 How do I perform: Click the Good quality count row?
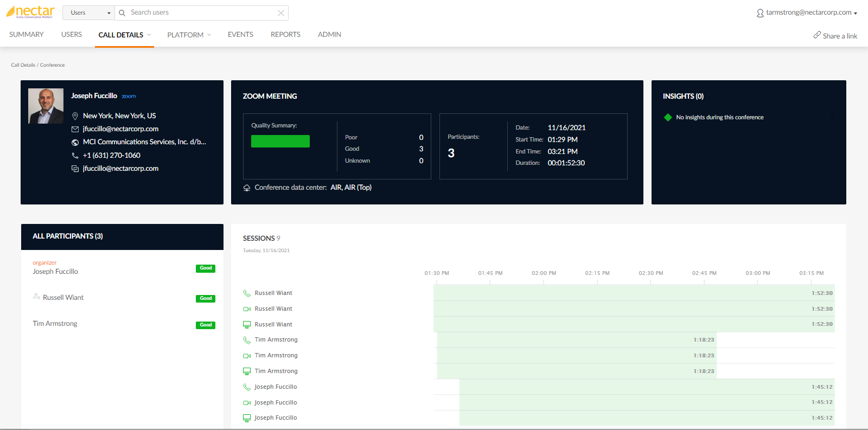[x=384, y=149]
